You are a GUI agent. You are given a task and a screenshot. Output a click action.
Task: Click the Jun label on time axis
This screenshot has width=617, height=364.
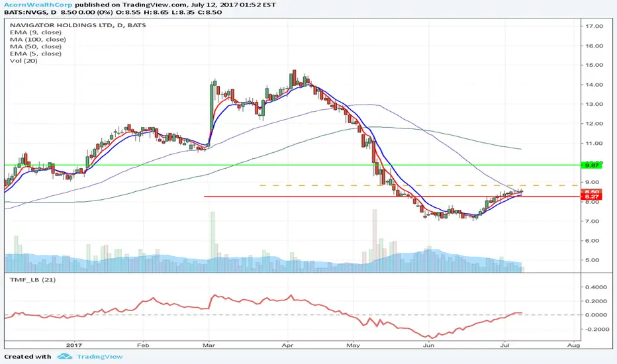pyautogui.click(x=428, y=345)
